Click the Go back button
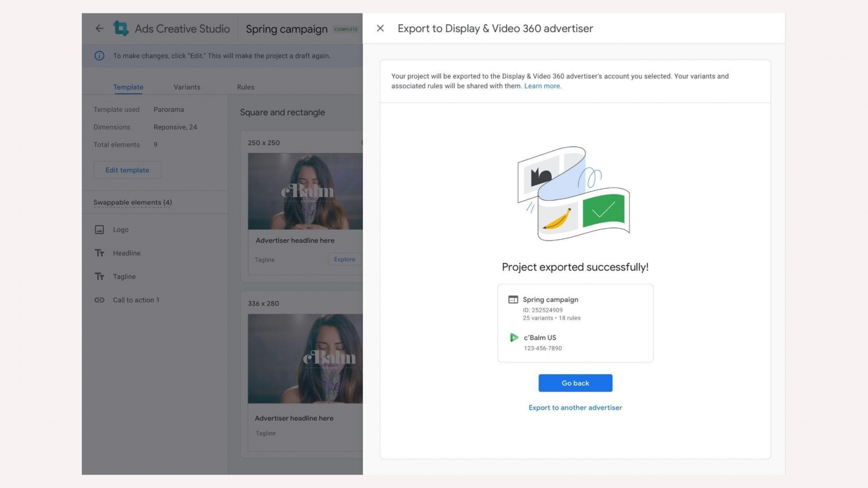 pos(575,383)
